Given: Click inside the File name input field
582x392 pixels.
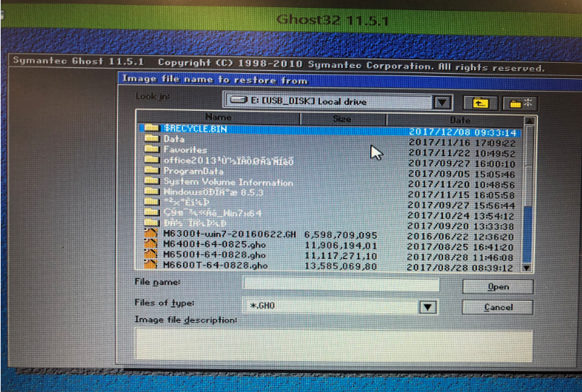Looking at the screenshot, I should coord(340,284).
